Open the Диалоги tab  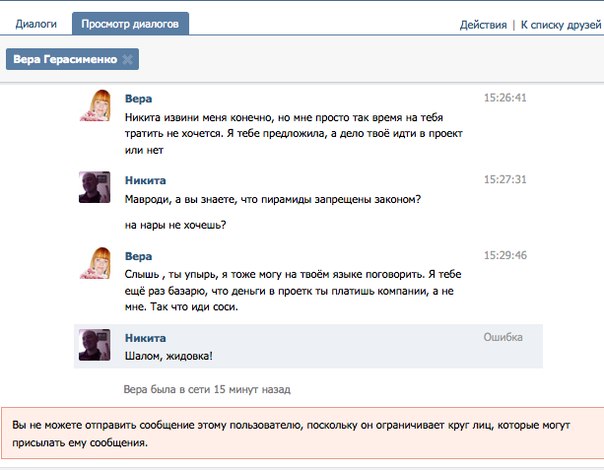(36, 24)
